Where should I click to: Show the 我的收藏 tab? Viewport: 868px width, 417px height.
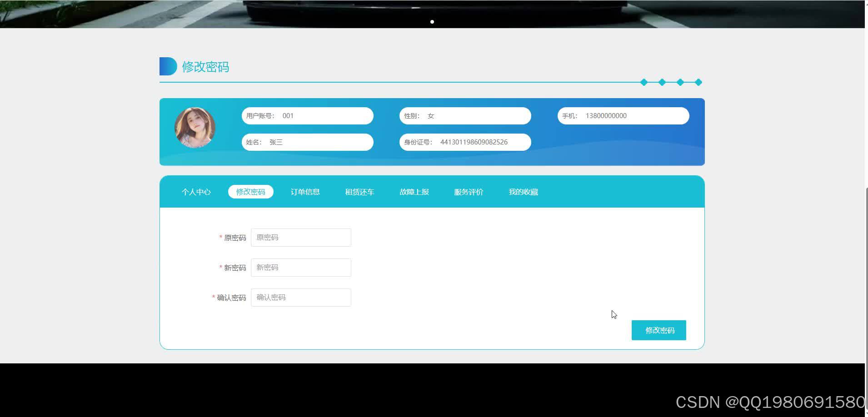point(523,192)
